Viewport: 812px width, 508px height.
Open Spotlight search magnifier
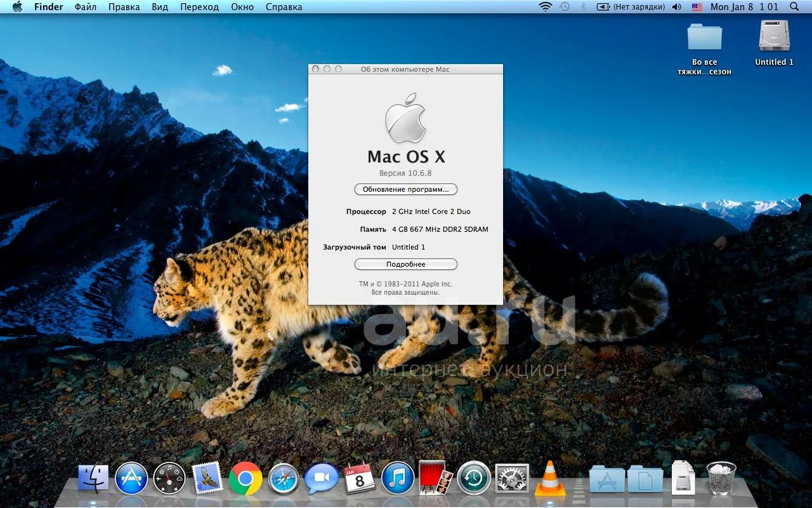pos(794,7)
